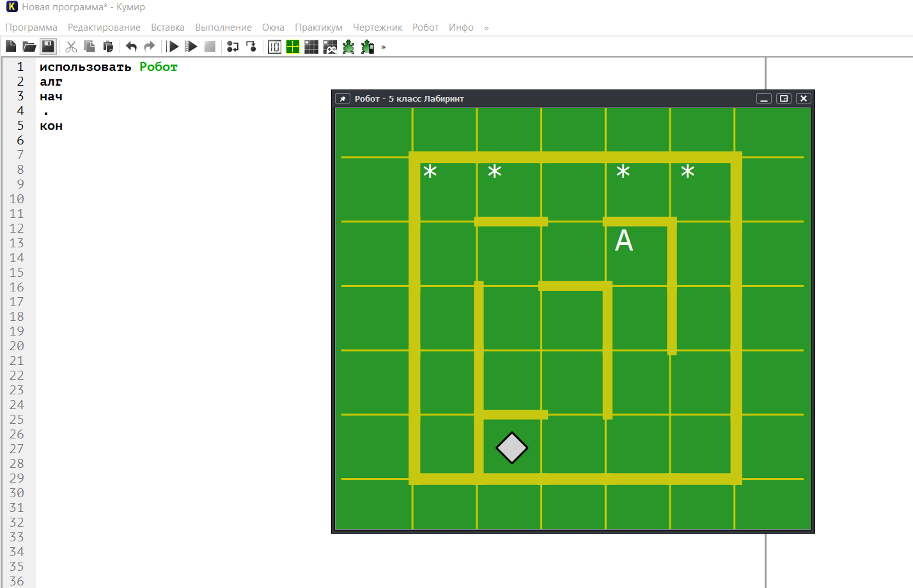Open the Вставка menu
The image size is (913, 588).
[x=168, y=27]
